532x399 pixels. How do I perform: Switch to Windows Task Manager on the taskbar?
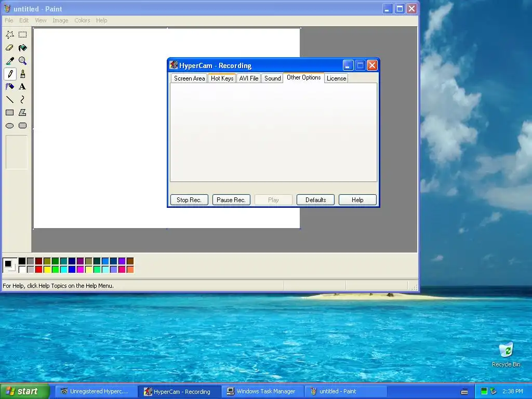click(x=262, y=392)
